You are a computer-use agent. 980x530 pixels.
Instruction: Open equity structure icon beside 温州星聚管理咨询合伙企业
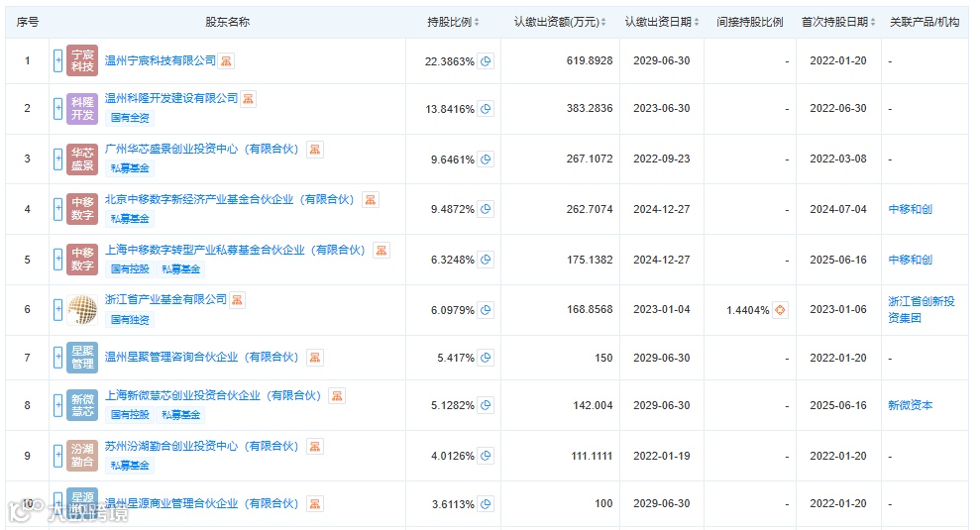315,358
